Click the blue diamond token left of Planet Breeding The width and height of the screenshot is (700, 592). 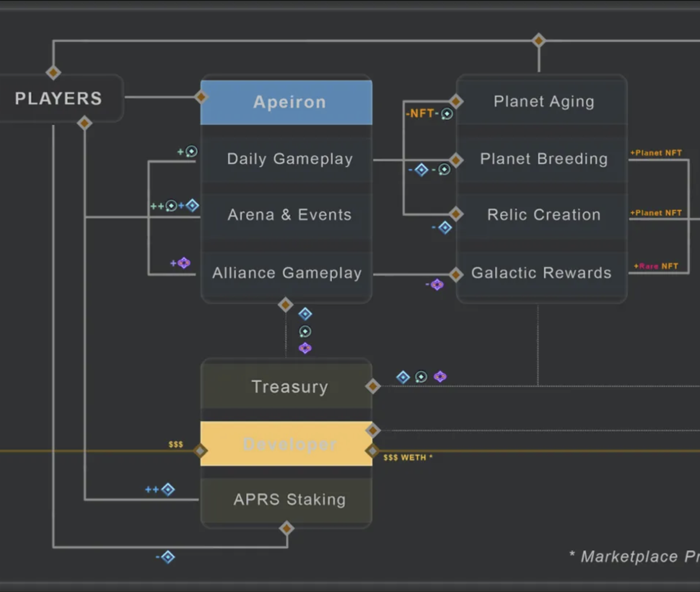(422, 169)
